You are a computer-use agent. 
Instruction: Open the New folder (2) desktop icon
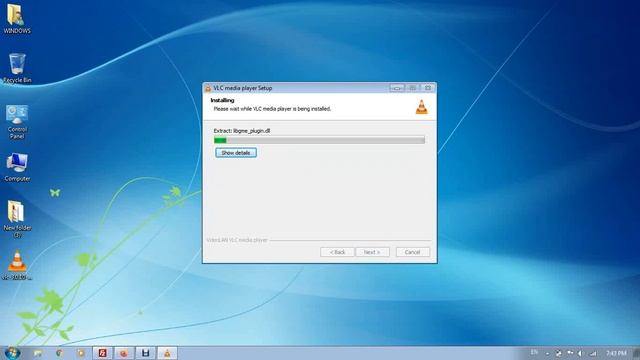coord(17,219)
